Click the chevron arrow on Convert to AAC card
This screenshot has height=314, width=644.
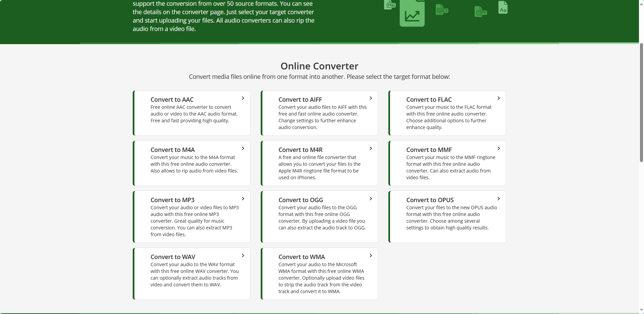[243, 98]
